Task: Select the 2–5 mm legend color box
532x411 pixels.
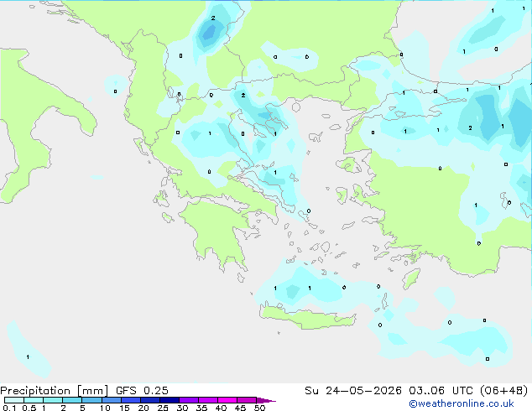Action: [x=72, y=400]
